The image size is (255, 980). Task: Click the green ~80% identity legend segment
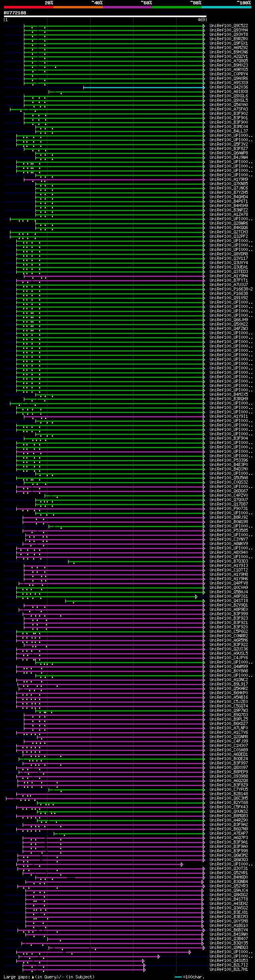(x=177, y=7)
